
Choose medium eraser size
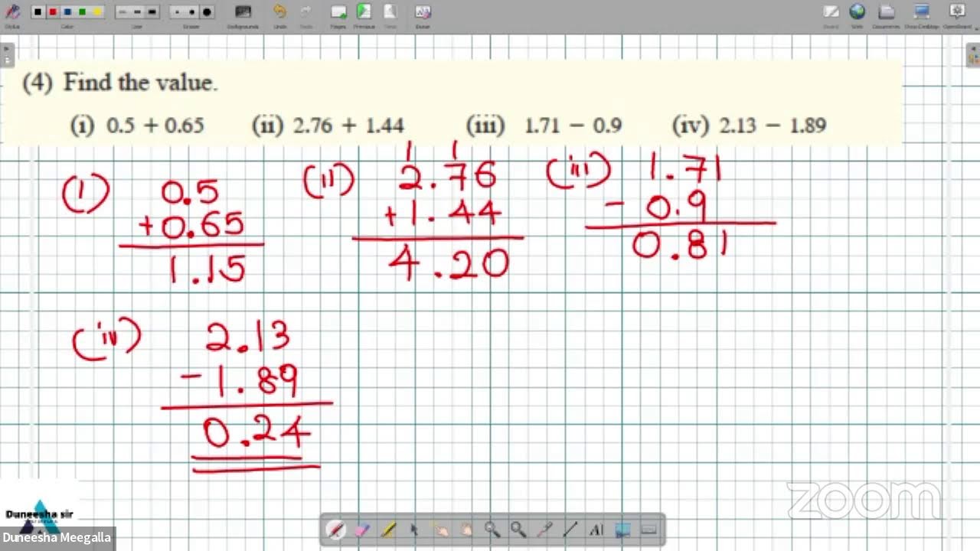point(191,12)
